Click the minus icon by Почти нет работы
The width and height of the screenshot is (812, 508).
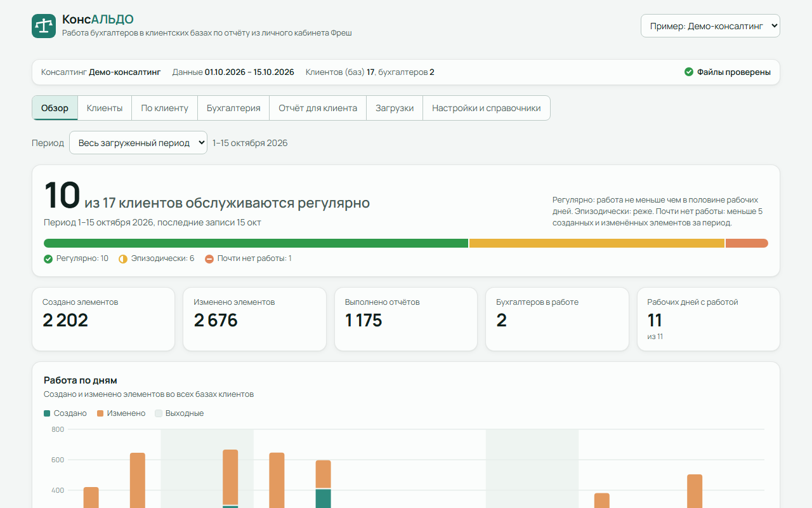point(209,258)
